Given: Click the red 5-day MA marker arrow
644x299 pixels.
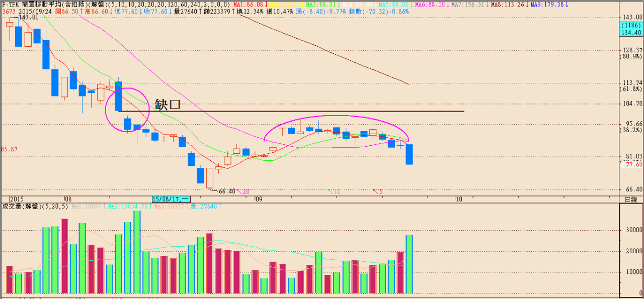Looking at the screenshot, I should (378, 191).
